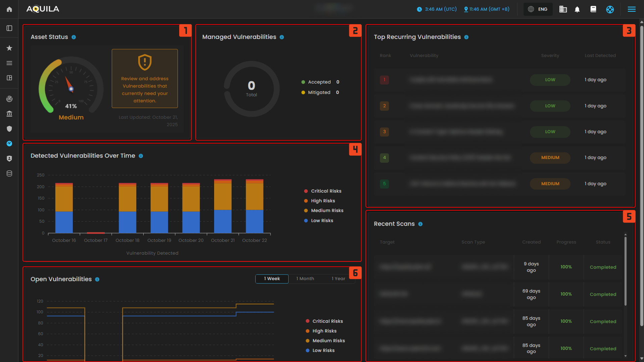Click the AQUILA logo link
Image resolution: width=644 pixels, height=362 pixels.
[x=43, y=9]
